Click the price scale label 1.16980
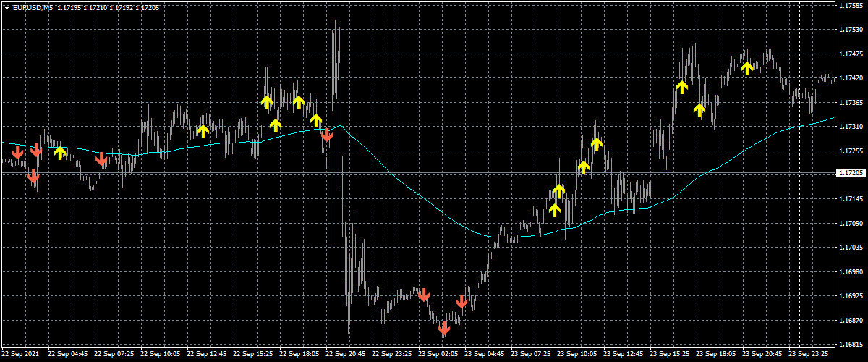 click(x=851, y=271)
